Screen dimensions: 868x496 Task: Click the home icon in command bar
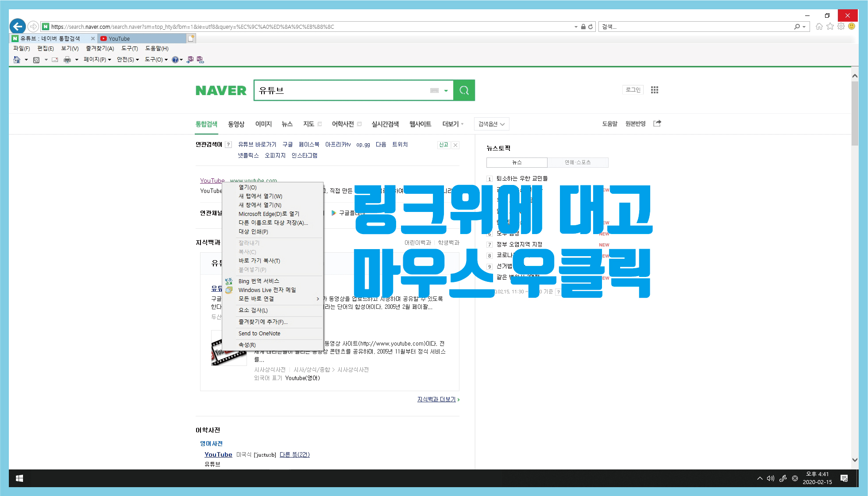coord(17,60)
